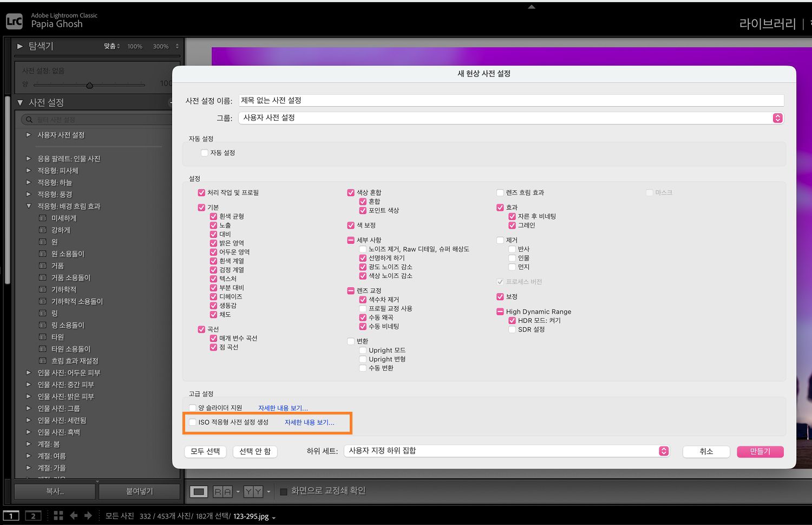Click the Lightroom Classic LrC logo
Screen dimensions: 812x525
(x=15, y=21)
